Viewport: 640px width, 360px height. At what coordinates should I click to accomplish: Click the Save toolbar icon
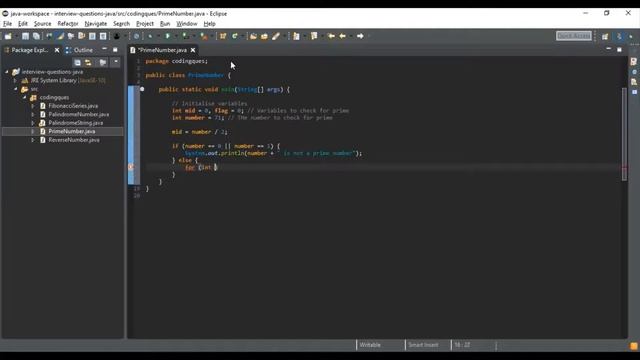[25, 36]
